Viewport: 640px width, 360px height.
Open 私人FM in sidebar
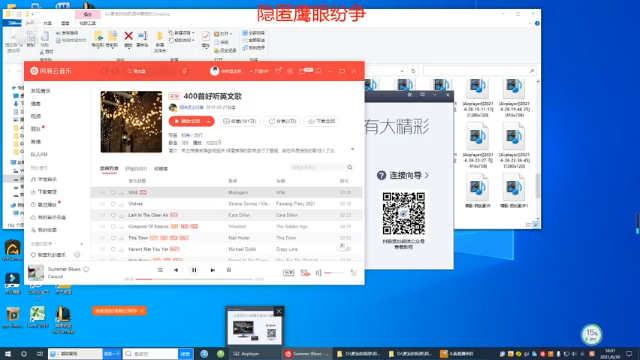pos(39,154)
